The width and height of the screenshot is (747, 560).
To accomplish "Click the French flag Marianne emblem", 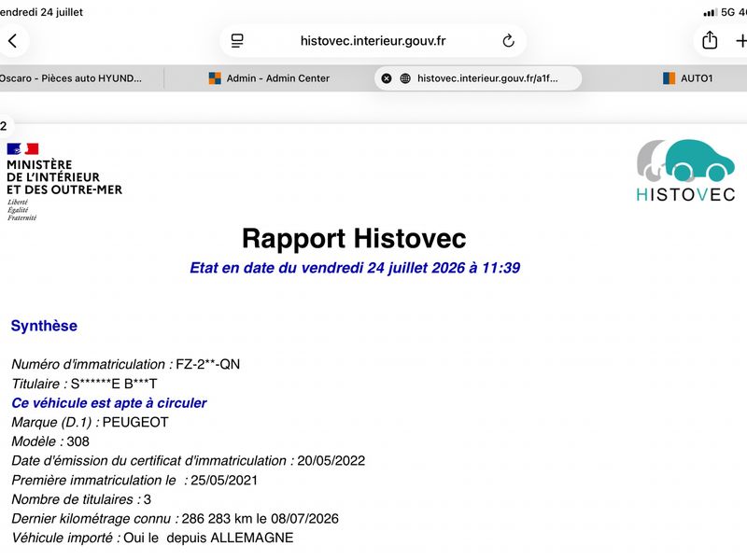I will click(x=22, y=149).
